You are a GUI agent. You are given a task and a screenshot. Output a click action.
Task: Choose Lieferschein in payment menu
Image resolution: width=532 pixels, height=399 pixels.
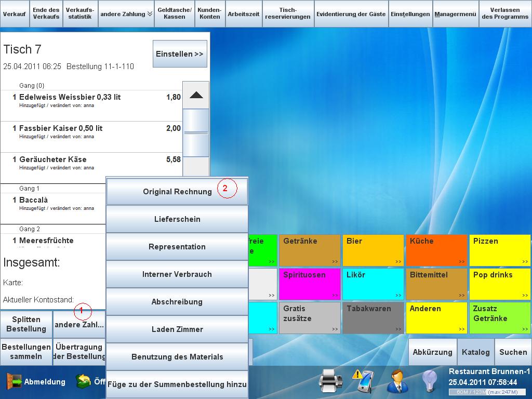[x=177, y=219]
